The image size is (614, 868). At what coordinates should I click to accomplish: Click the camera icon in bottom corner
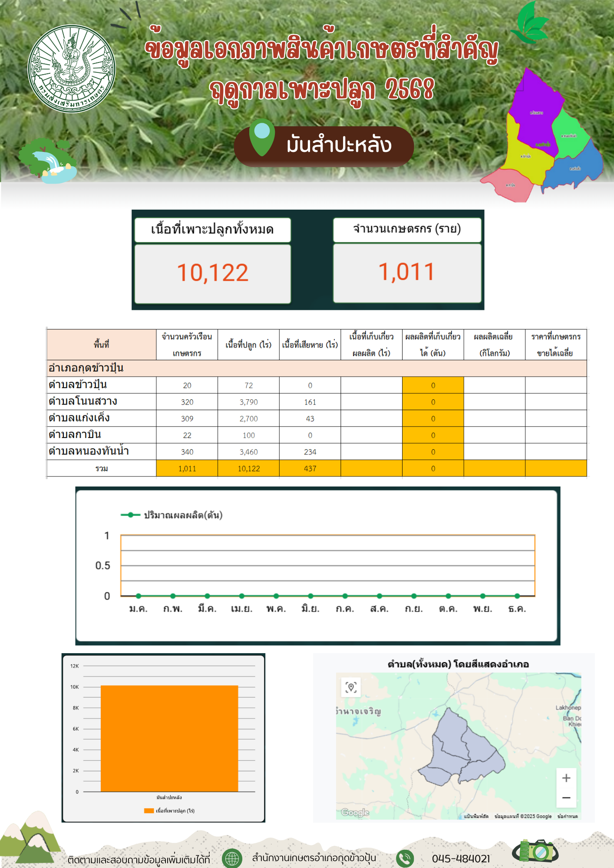(x=535, y=851)
